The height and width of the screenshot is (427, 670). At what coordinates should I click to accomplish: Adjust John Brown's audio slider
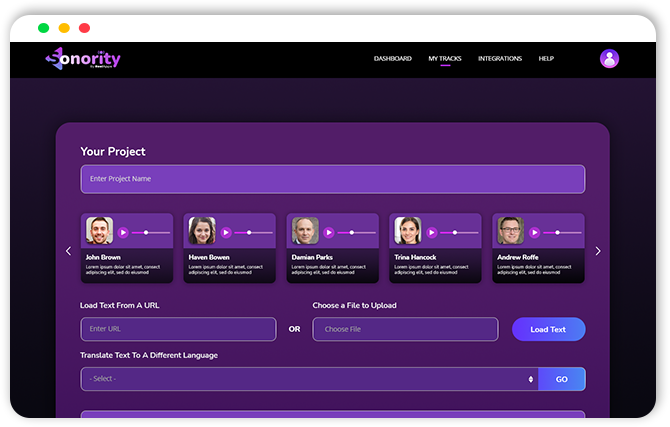tap(152, 232)
